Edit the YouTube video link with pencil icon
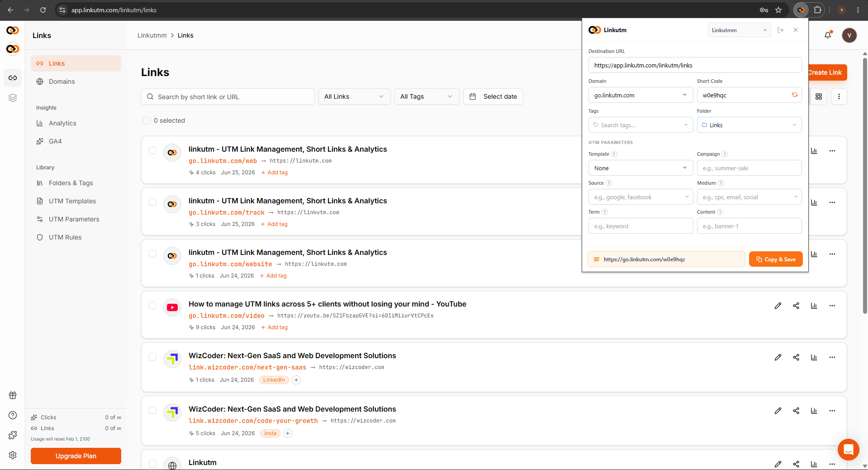Screen dimensions: 868x470 coord(778,306)
